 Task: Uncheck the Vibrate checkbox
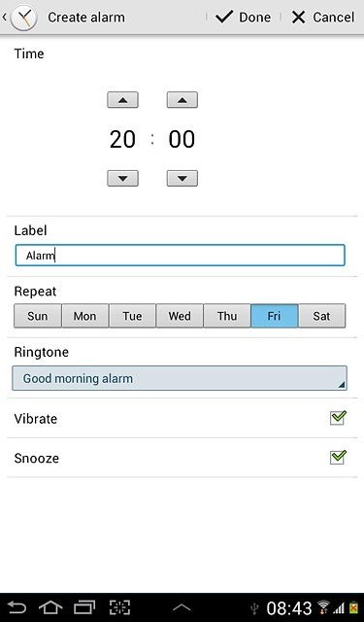point(338,418)
